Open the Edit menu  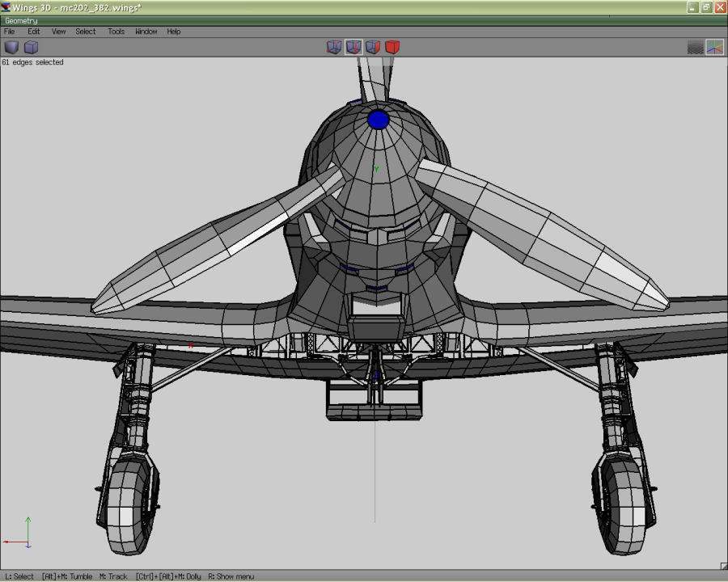(34, 32)
